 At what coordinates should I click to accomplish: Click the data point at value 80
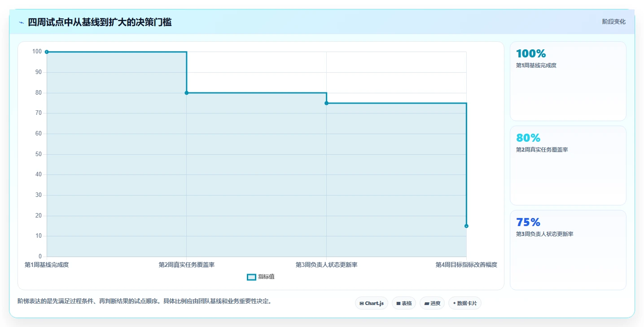pos(187,93)
